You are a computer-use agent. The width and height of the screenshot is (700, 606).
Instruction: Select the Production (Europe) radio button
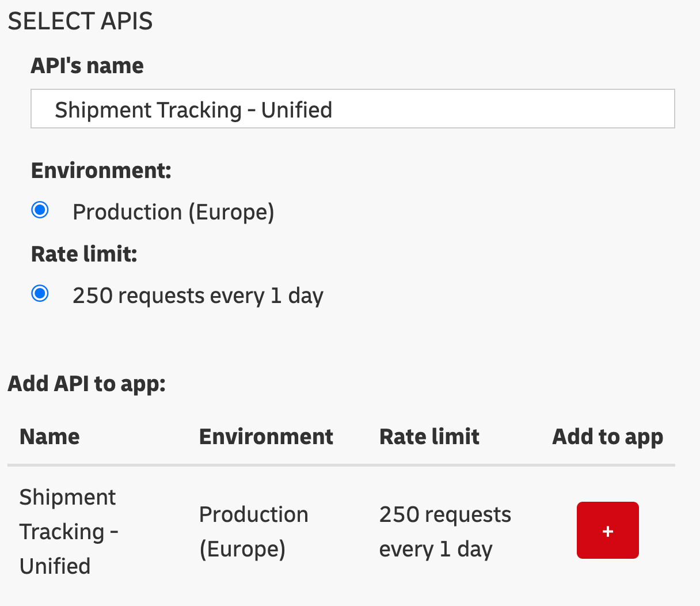40,210
